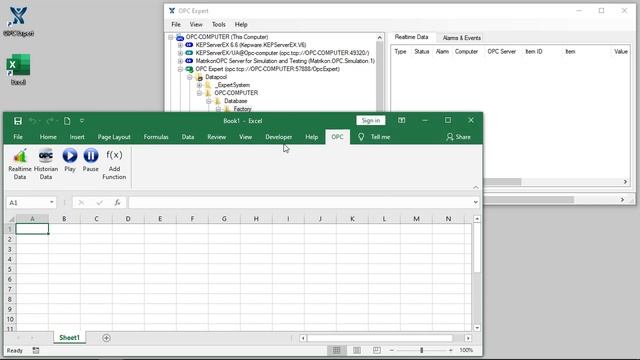This screenshot has height=360, width=640.
Task: Select column D header
Action: pyautogui.click(x=128, y=219)
